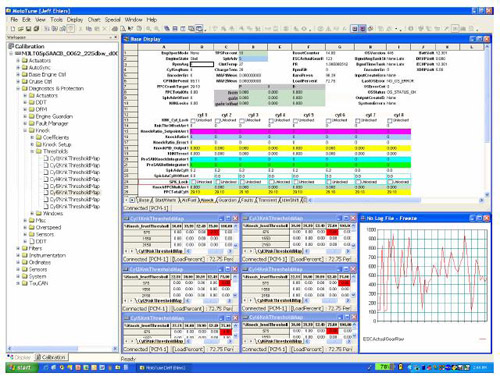
Task: Click the Print icon in the toolbar
Action: (x=116, y=29)
